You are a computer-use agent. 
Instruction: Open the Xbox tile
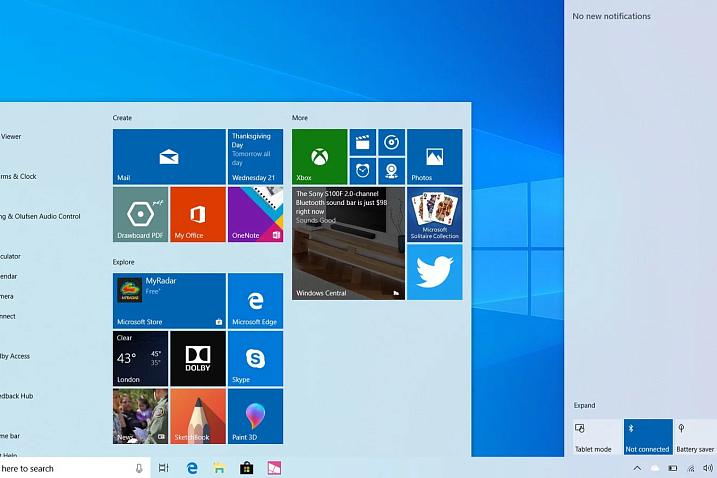320,156
